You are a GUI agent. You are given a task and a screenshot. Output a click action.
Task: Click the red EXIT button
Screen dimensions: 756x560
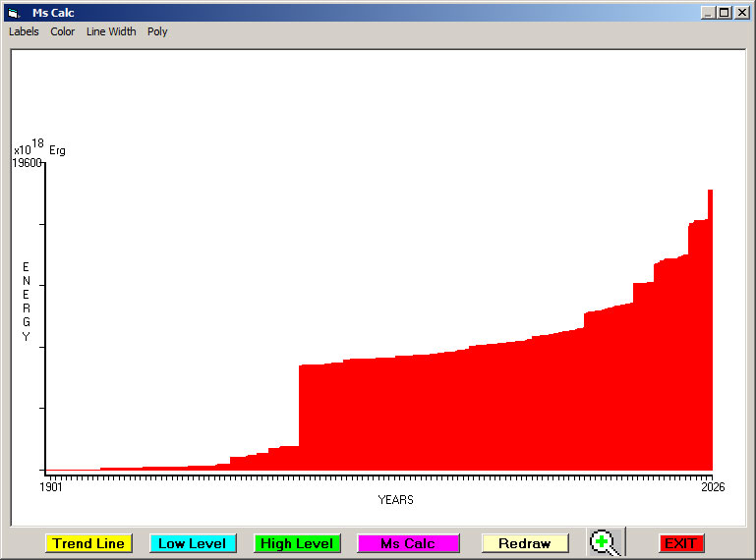(x=680, y=543)
